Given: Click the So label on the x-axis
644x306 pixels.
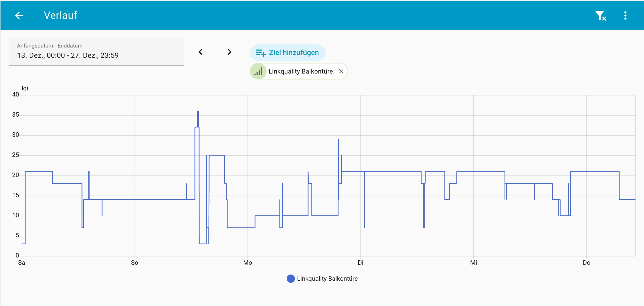Looking at the screenshot, I should coord(135,263).
